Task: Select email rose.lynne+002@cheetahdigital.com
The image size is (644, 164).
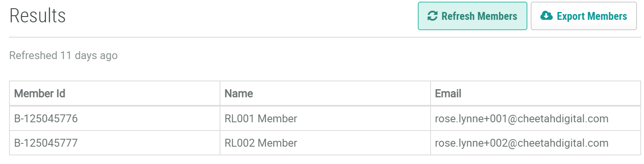Action: tap(522, 143)
